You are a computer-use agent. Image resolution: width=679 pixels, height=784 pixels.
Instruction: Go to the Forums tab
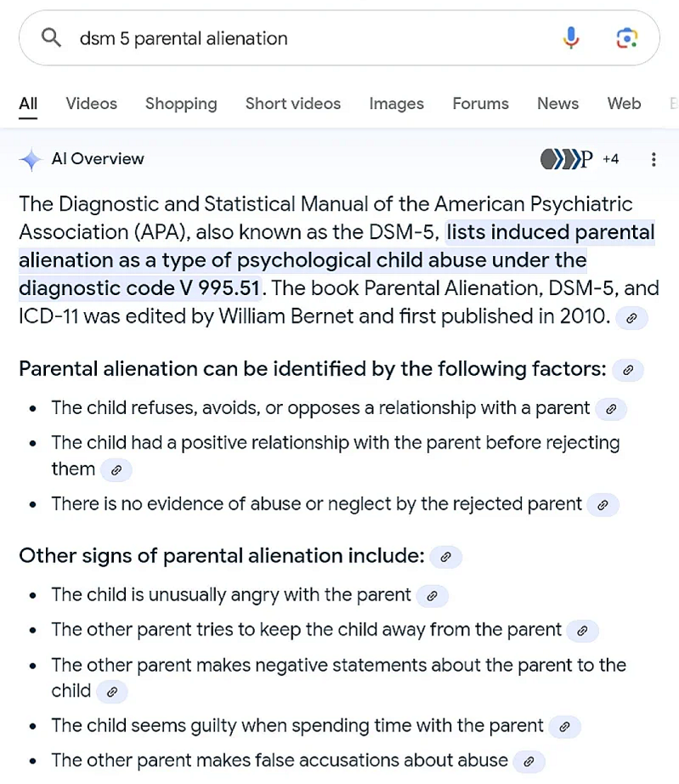480,104
